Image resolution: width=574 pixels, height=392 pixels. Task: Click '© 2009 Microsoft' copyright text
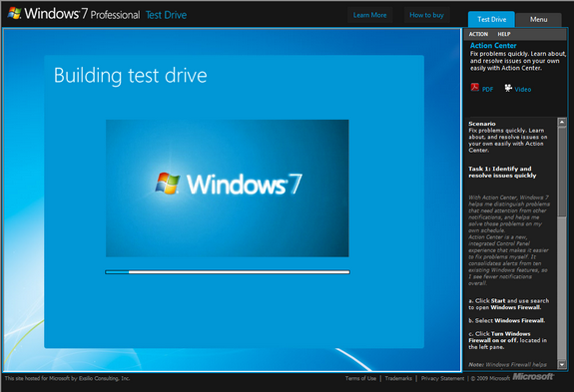pos(490,378)
